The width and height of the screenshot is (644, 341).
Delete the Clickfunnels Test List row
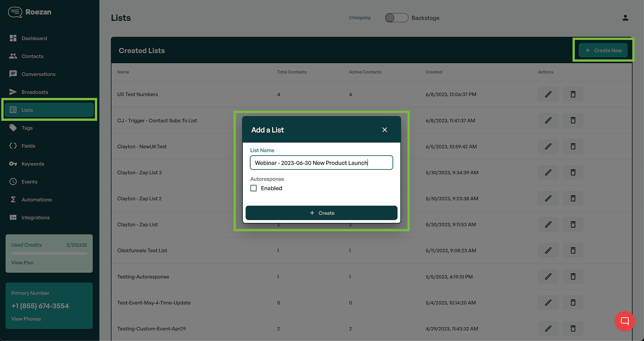point(573,250)
